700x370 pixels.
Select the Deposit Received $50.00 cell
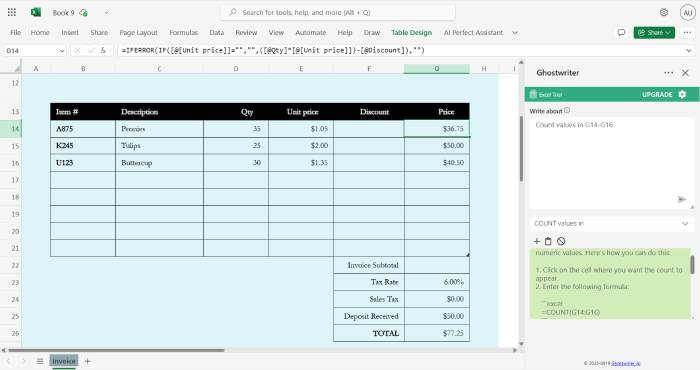pyautogui.click(x=437, y=316)
